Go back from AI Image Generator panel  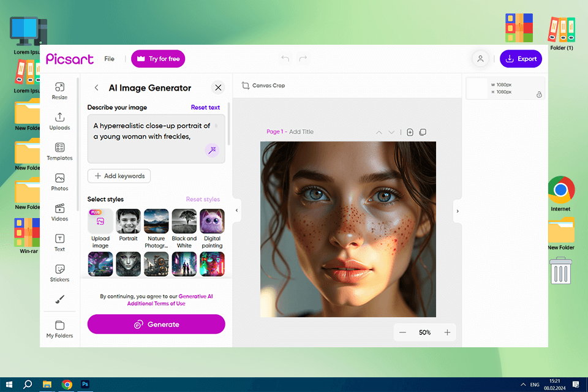pos(96,88)
